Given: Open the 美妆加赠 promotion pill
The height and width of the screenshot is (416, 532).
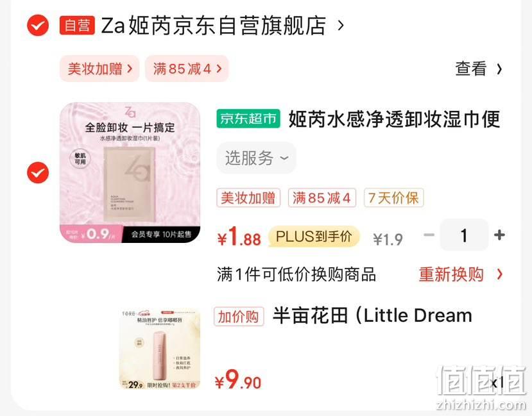Looking at the screenshot, I should tap(99, 69).
